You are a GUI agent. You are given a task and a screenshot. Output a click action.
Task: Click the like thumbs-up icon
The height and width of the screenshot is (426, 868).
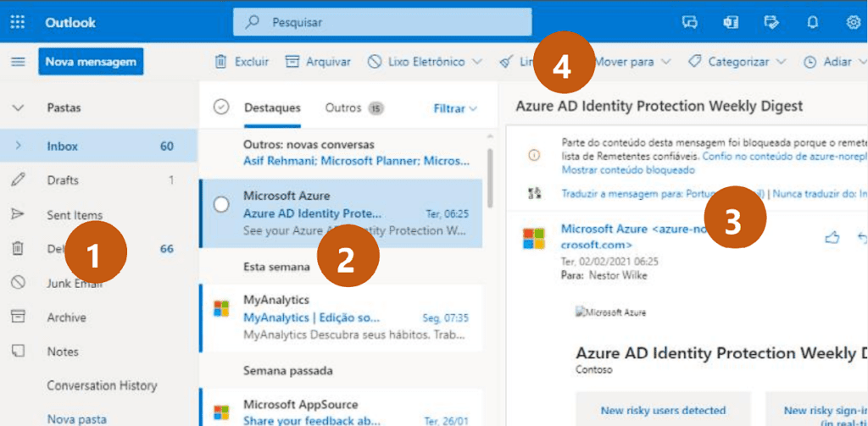pyautogui.click(x=832, y=237)
